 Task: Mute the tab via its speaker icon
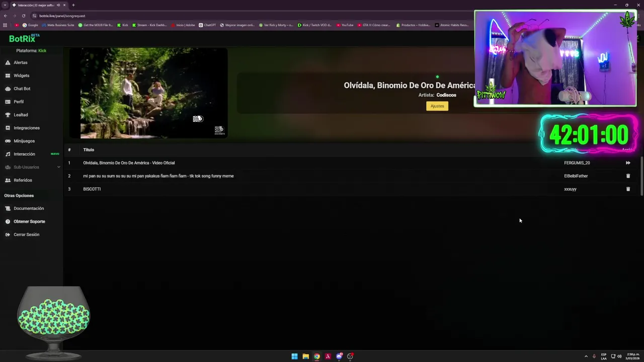[58, 5]
